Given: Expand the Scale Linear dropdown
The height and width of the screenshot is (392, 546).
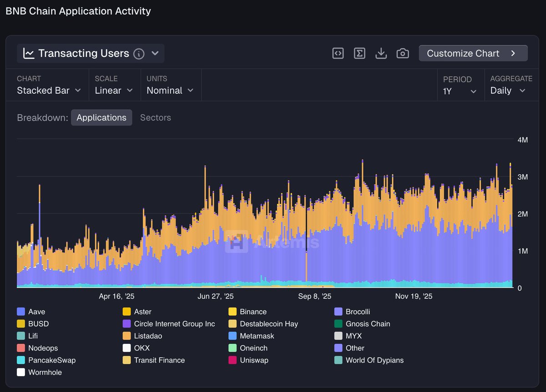Looking at the screenshot, I should coord(114,90).
